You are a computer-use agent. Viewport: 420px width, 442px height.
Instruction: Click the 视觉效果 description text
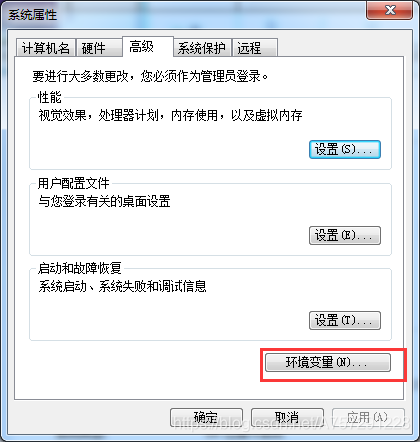pyautogui.click(x=170, y=115)
